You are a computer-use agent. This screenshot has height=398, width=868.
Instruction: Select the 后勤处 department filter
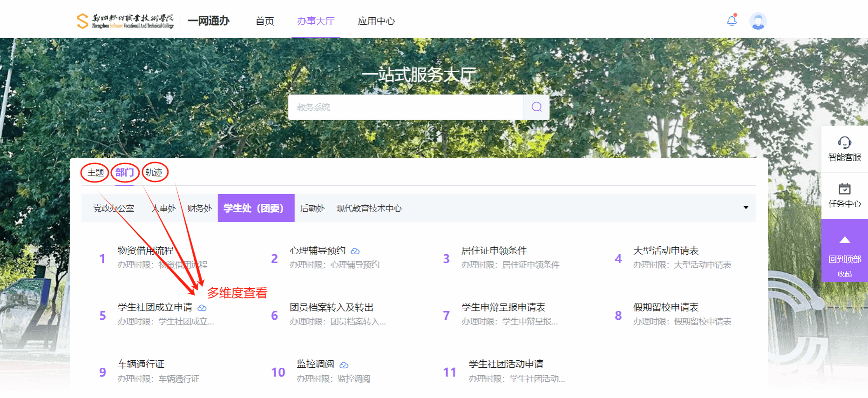click(x=312, y=209)
